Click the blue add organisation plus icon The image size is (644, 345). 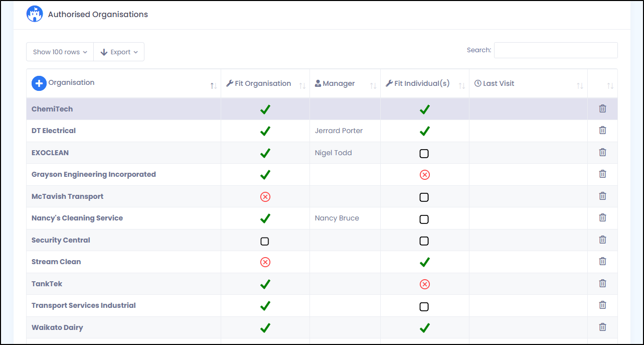(39, 83)
